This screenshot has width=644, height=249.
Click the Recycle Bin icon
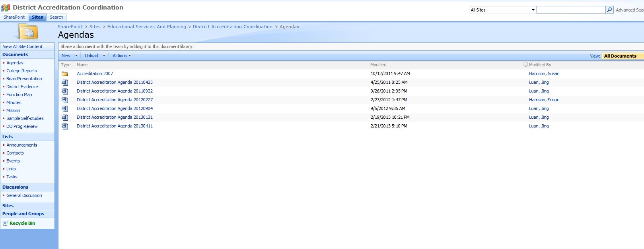click(x=5, y=223)
